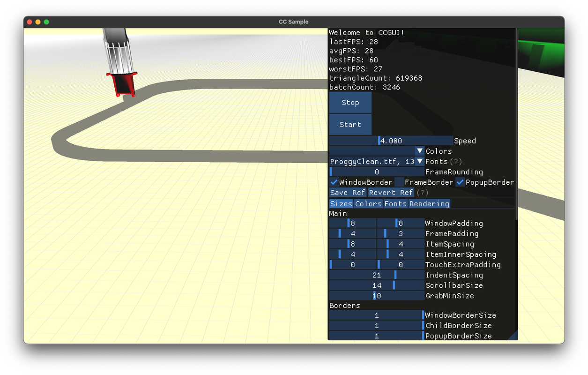This screenshot has height=375, width=588.
Task: Click the first TouchExtraPadding slider field
Action: 353,264
